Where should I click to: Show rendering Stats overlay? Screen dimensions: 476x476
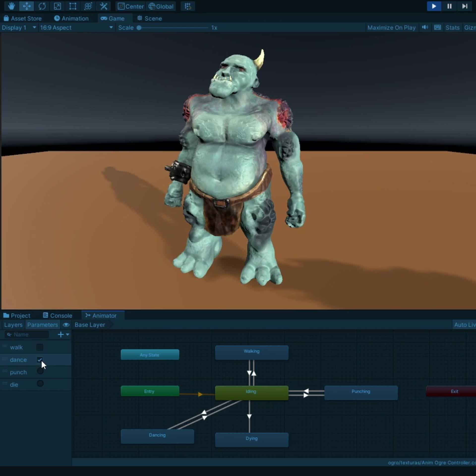(x=452, y=28)
